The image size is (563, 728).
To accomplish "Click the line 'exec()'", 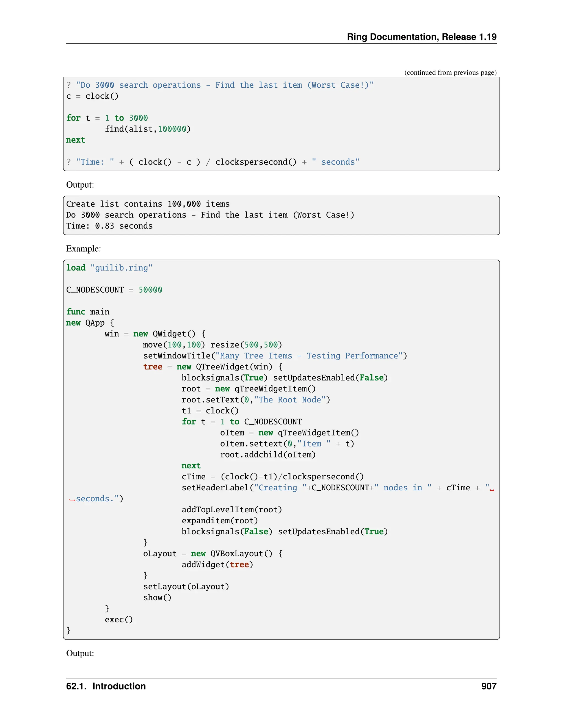I will coord(119,620).
